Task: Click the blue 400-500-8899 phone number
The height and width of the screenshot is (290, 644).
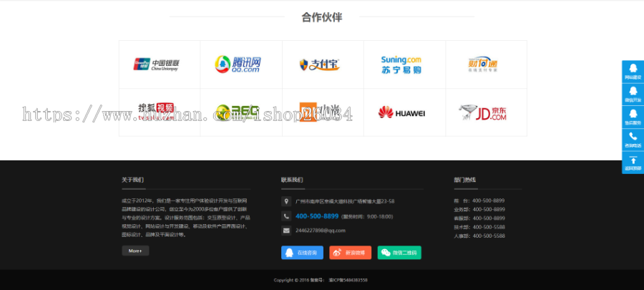Action: pyautogui.click(x=317, y=216)
